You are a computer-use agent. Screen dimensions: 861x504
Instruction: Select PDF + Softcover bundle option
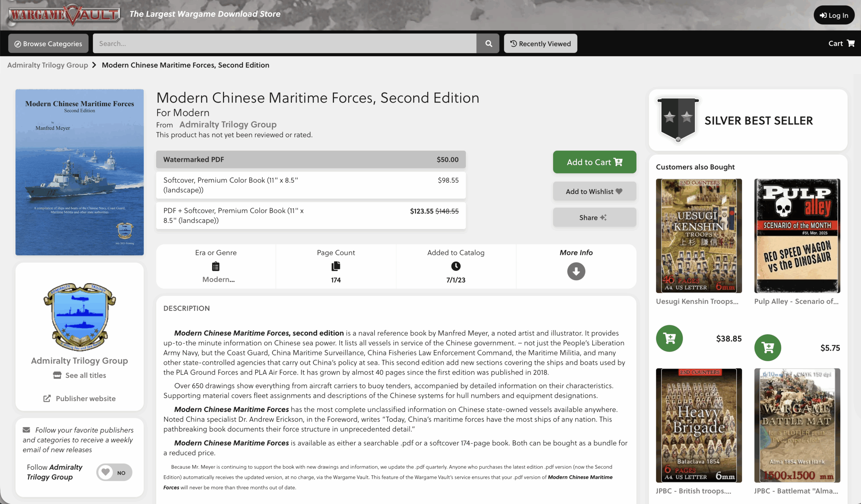[x=310, y=216]
